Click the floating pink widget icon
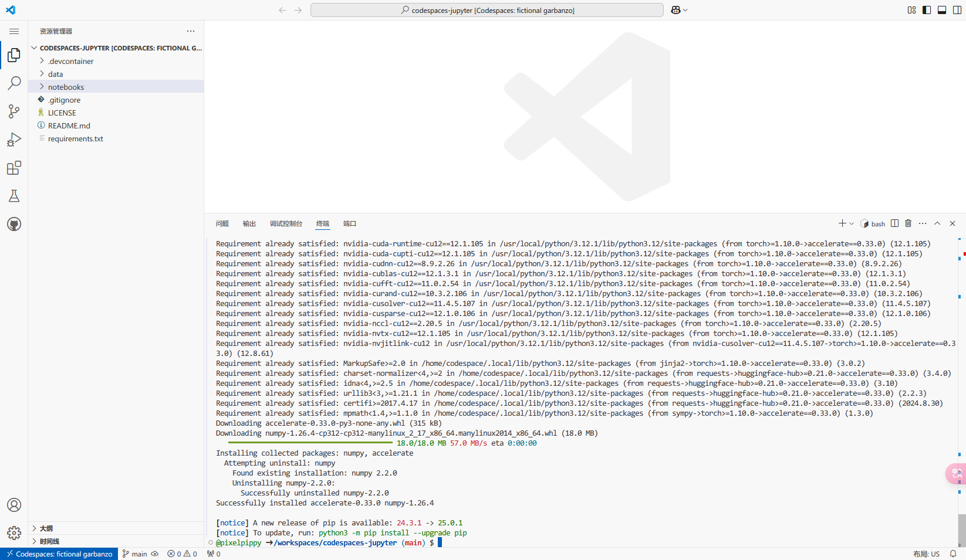 956,473
